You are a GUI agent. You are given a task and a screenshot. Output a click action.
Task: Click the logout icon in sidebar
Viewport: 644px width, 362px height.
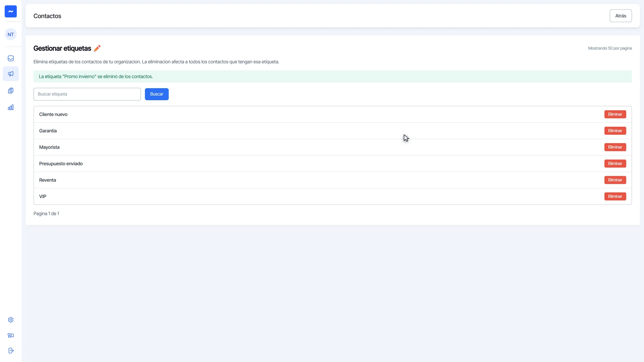(x=11, y=351)
